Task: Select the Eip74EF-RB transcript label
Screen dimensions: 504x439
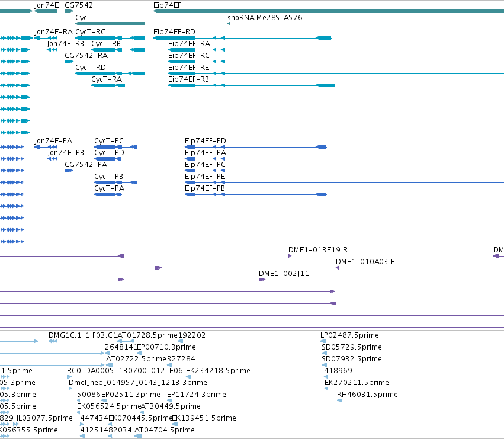Action: click(x=189, y=79)
